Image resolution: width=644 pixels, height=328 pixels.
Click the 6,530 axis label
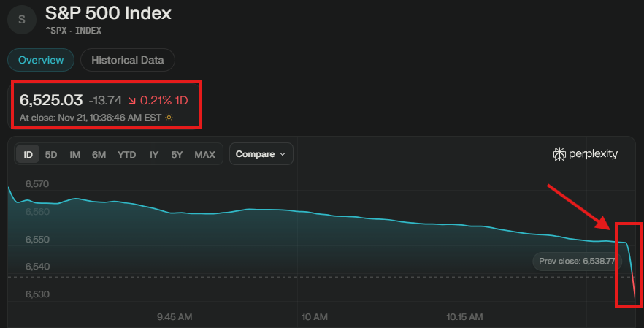[37, 294]
